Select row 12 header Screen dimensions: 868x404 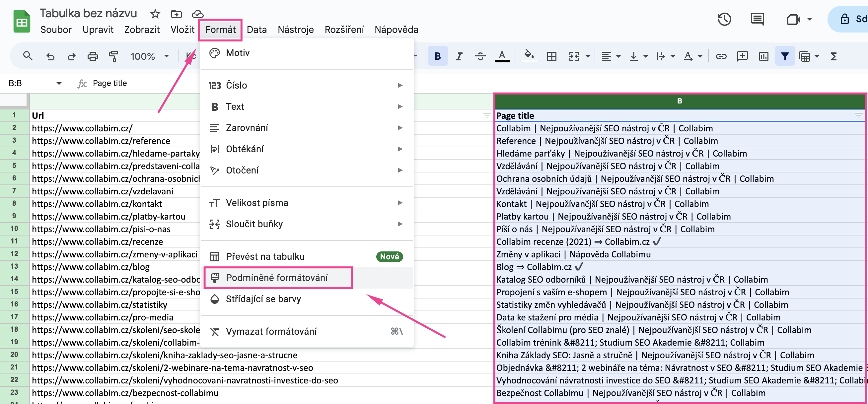click(15, 254)
